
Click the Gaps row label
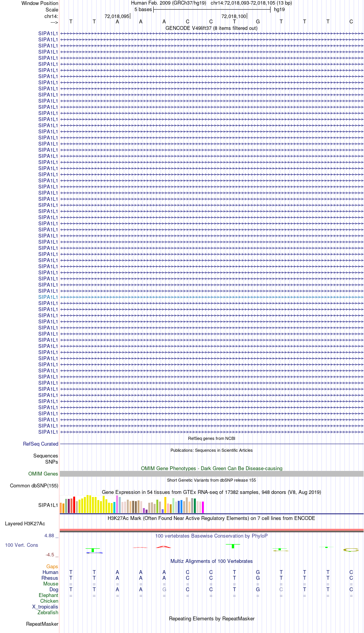pos(52,566)
